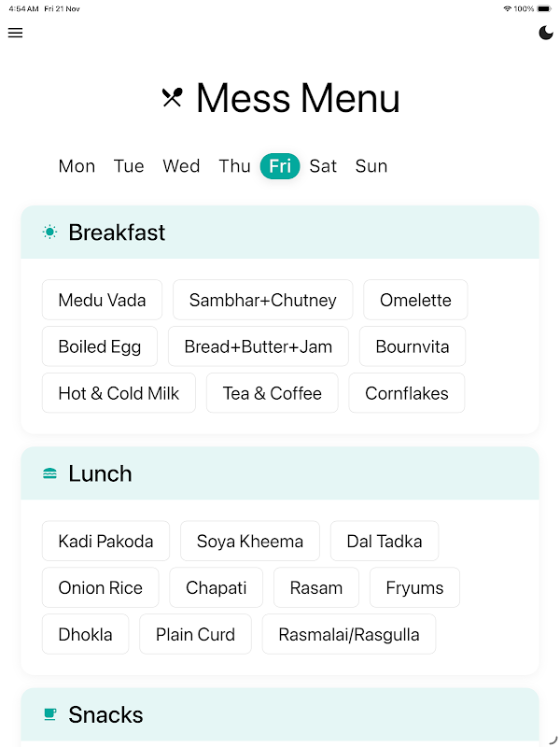Select the Rasmalai/Rasgulla lunch chip
The width and height of the screenshot is (560, 747).
point(349,634)
